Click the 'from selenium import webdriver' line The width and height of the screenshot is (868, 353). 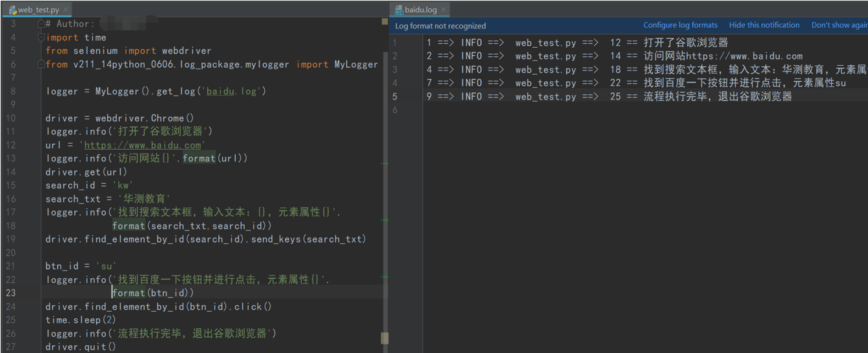[129, 50]
